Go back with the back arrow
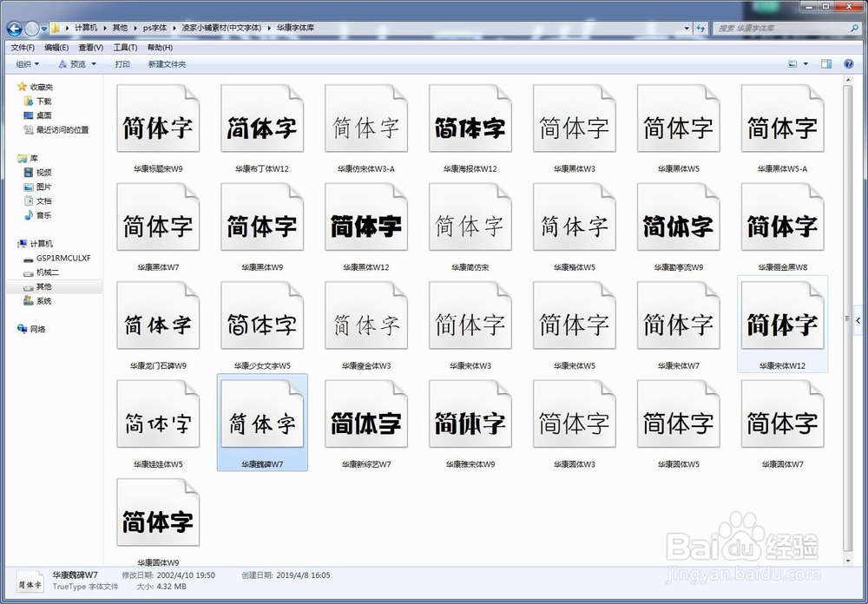868x604 pixels. click(15, 28)
